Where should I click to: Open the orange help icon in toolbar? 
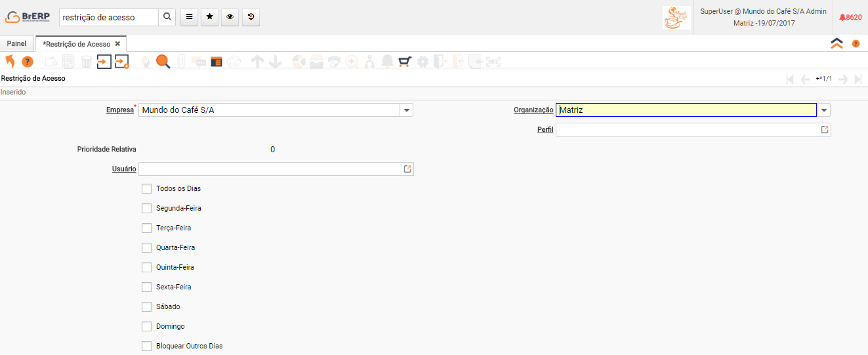pos(28,62)
